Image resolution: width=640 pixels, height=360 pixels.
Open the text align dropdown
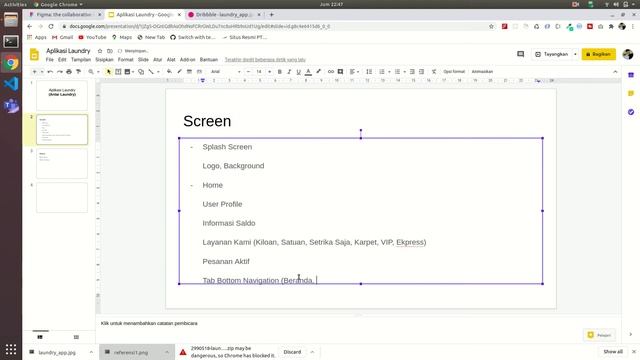[354, 72]
